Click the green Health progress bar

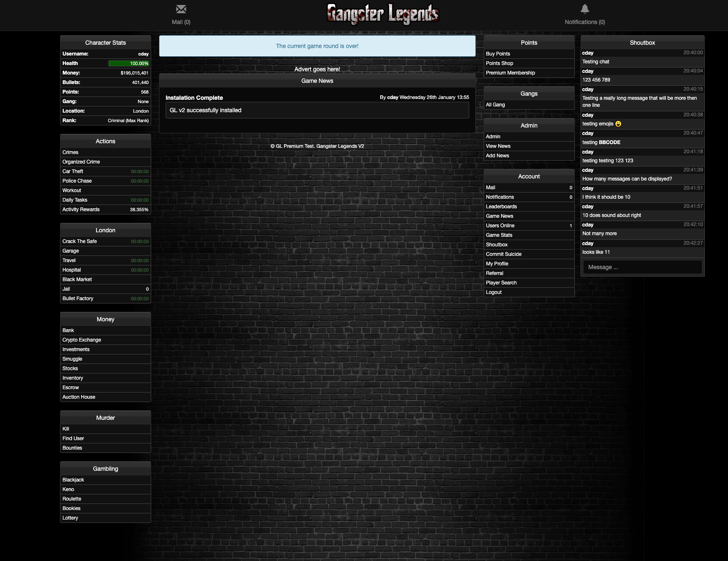pos(128,63)
